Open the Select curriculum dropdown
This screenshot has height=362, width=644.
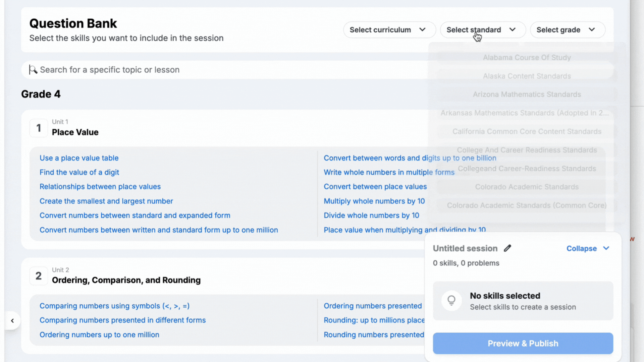point(389,30)
